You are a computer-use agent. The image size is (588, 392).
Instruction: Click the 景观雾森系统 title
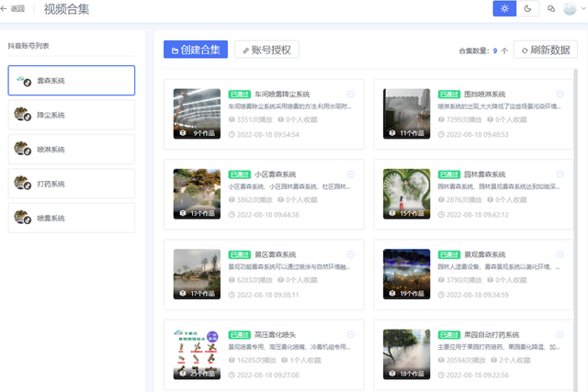click(484, 254)
